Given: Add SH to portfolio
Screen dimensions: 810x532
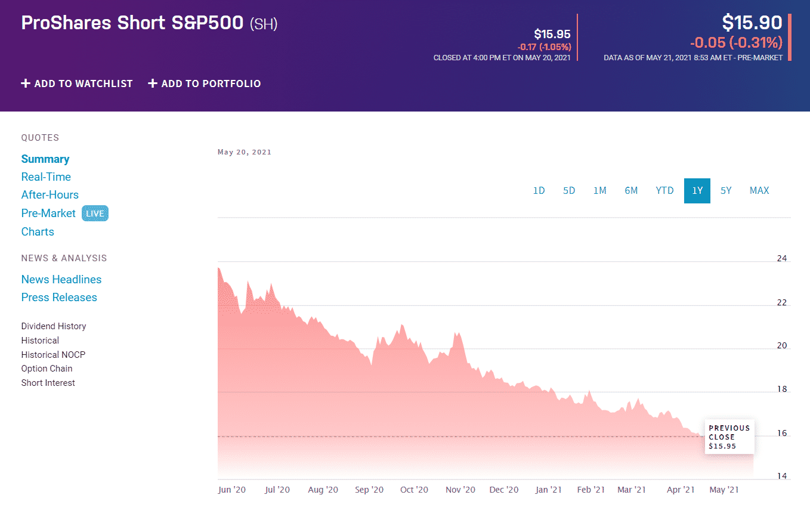Looking at the screenshot, I should click(205, 83).
